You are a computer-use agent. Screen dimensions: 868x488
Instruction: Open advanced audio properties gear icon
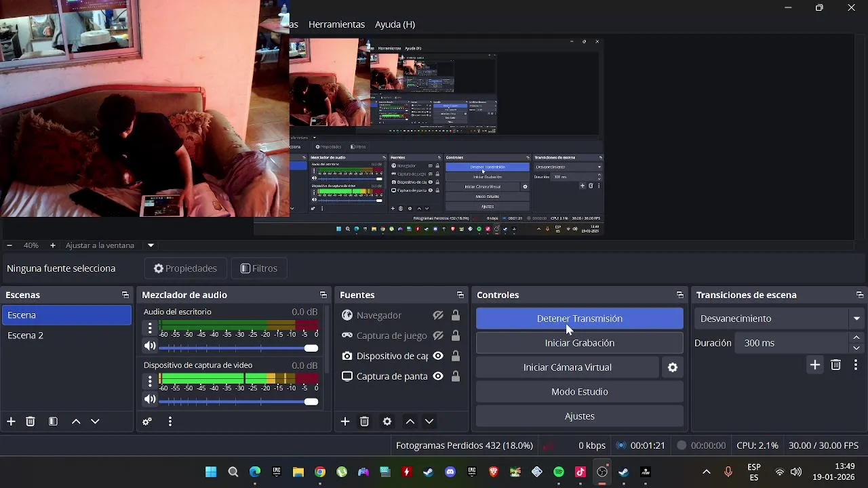click(x=146, y=422)
